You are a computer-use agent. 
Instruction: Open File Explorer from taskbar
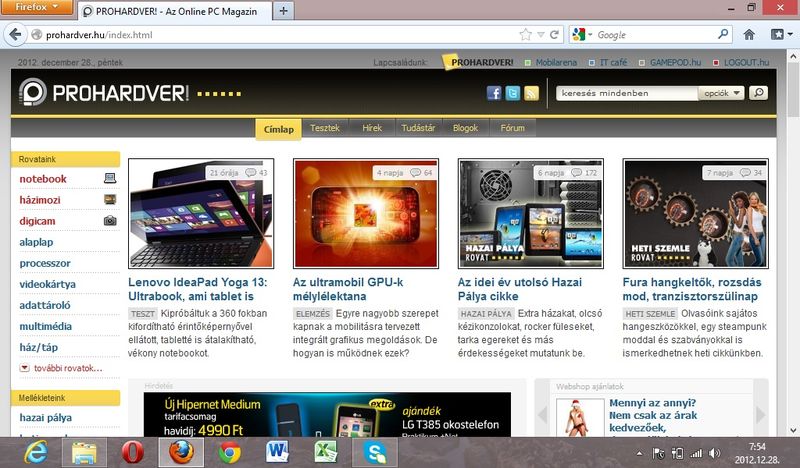(x=84, y=452)
